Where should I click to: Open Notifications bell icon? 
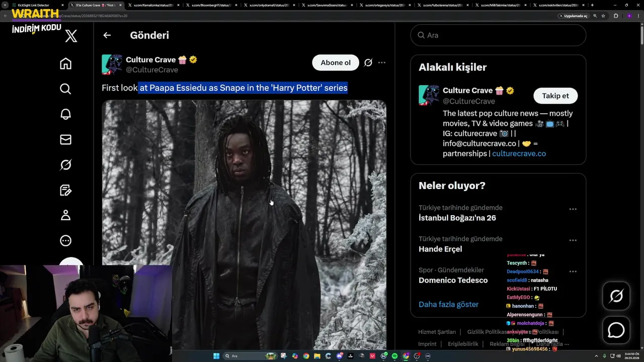pyautogui.click(x=65, y=114)
